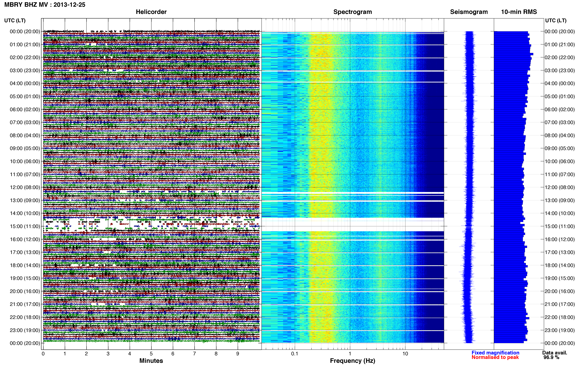Click left time label 07:00 (03:00)
The width and height of the screenshot is (588, 368).
coord(25,122)
